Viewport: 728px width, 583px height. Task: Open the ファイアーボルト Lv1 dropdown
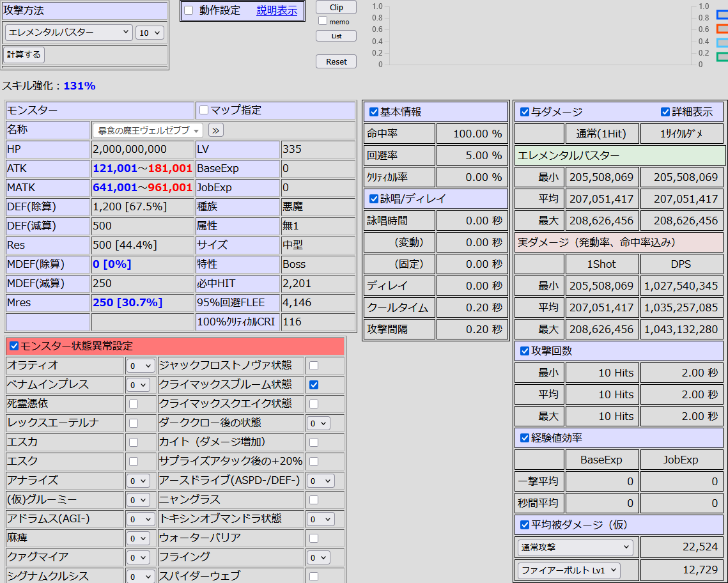[x=569, y=570]
